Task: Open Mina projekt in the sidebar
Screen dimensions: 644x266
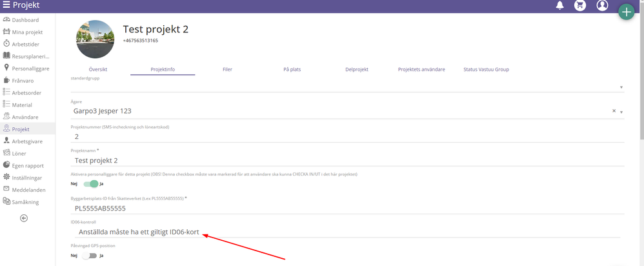Action: 28,32
